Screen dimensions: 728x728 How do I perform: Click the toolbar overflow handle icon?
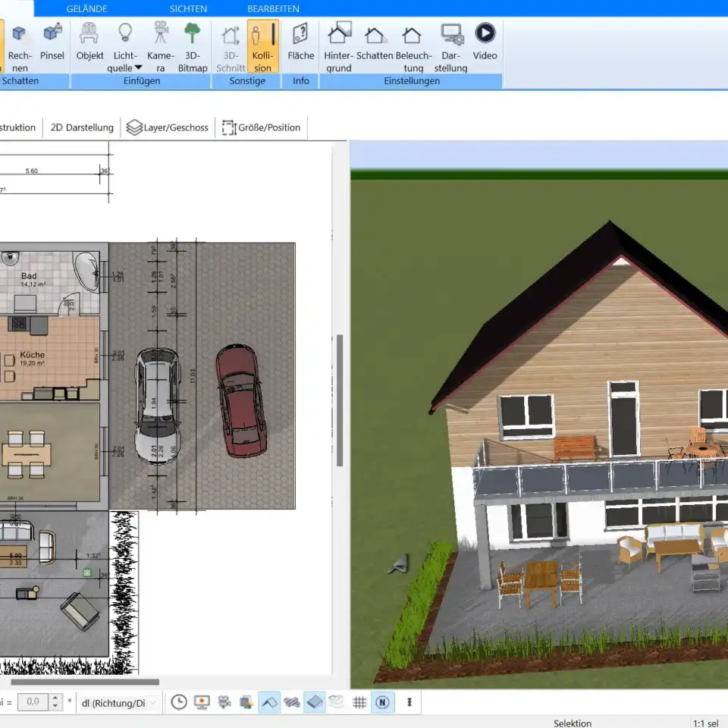(x=409, y=702)
